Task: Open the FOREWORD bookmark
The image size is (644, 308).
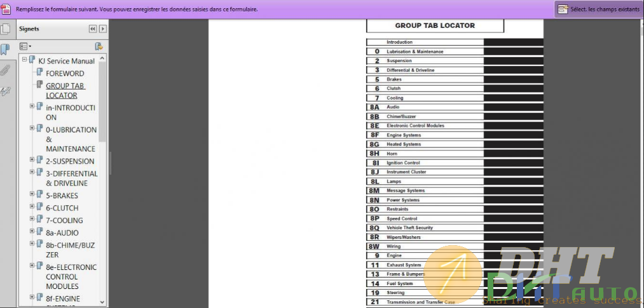Action: (x=65, y=74)
